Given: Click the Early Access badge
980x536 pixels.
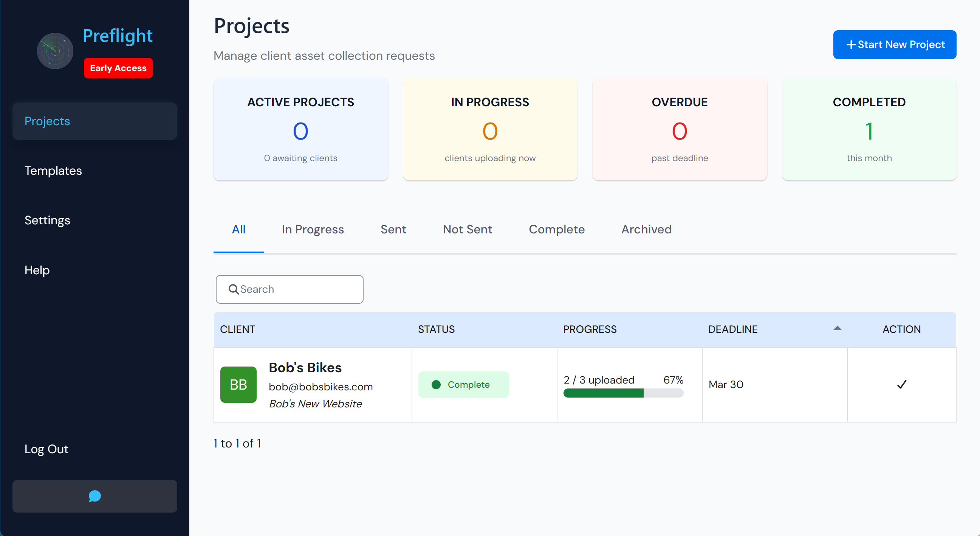Looking at the screenshot, I should [x=118, y=68].
